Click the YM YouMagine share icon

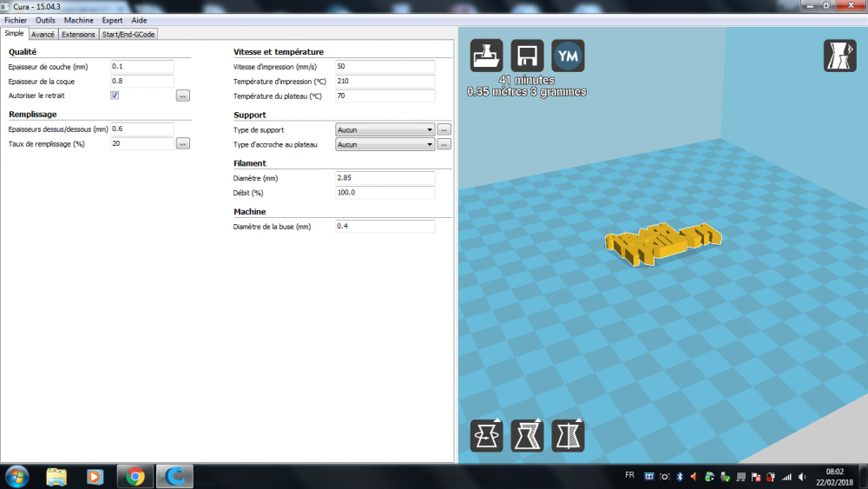[x=568, y=56]
